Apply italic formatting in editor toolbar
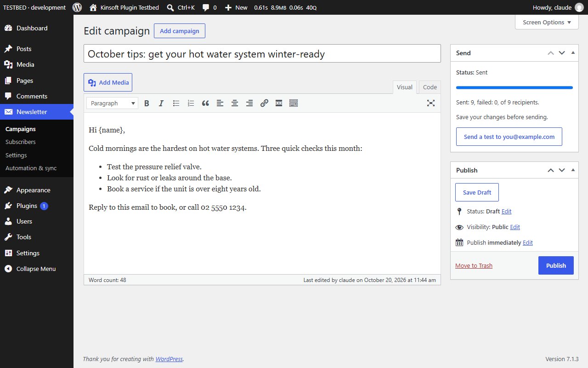 click(161, 103)
